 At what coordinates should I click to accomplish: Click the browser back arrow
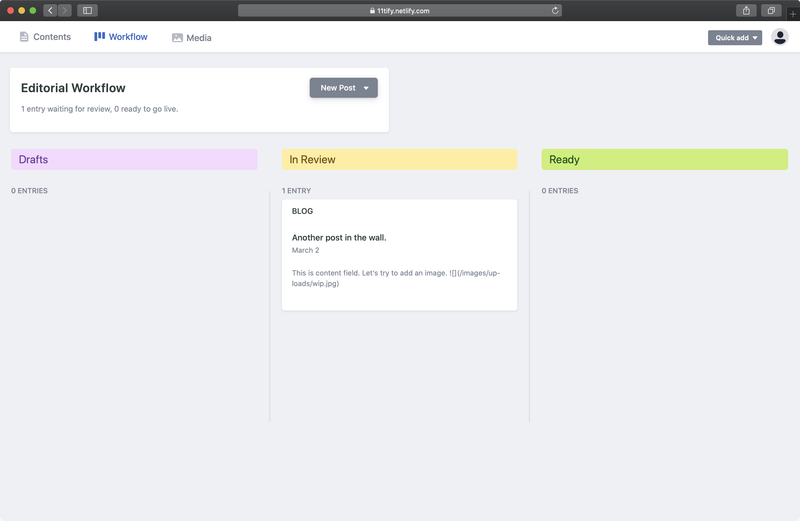[x=50, y=10]
